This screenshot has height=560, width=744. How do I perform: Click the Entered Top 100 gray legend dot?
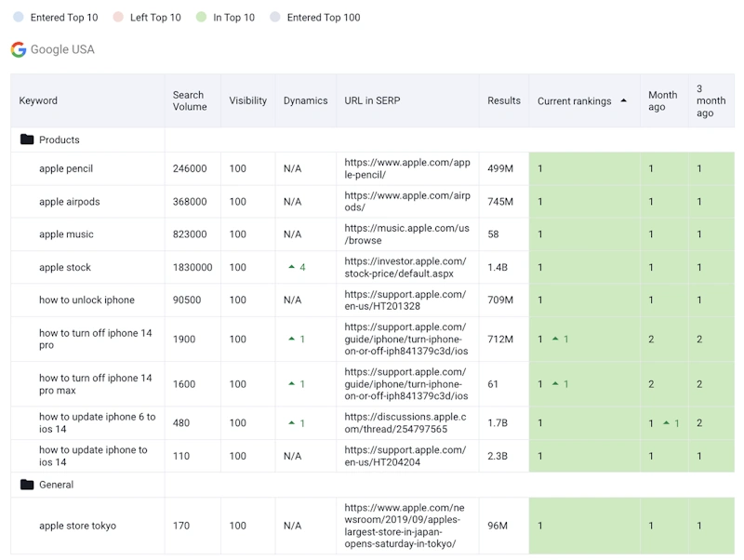pos(275,17)
